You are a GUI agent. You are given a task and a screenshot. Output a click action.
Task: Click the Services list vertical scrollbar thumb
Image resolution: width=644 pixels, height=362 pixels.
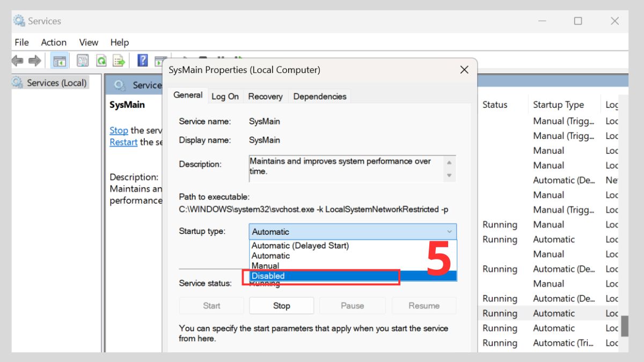tap(625, 325)
